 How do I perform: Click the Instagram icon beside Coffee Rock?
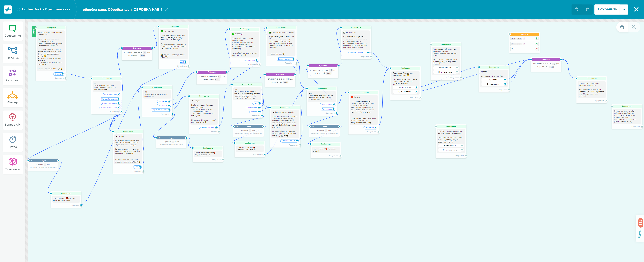pos(18,9)
